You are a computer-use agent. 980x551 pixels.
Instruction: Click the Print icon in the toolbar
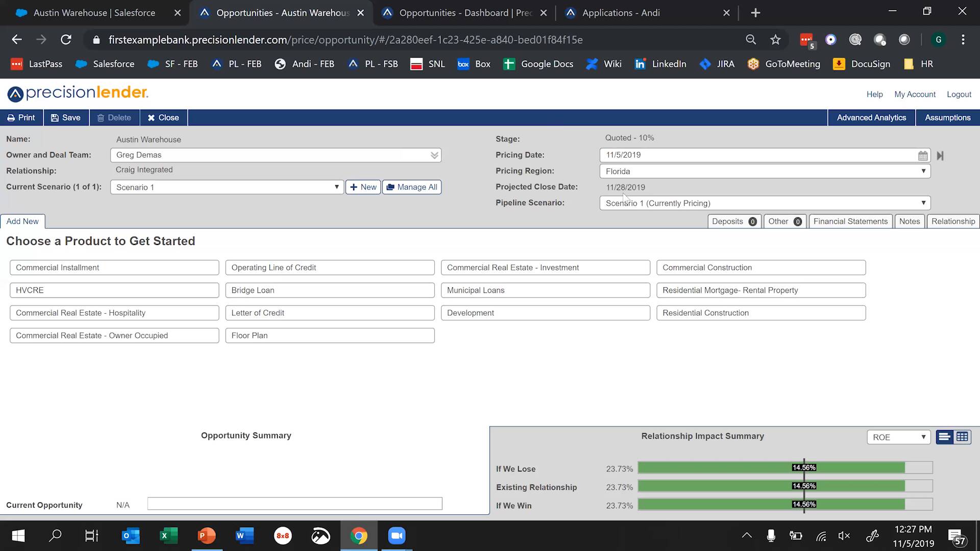[11, 117]
